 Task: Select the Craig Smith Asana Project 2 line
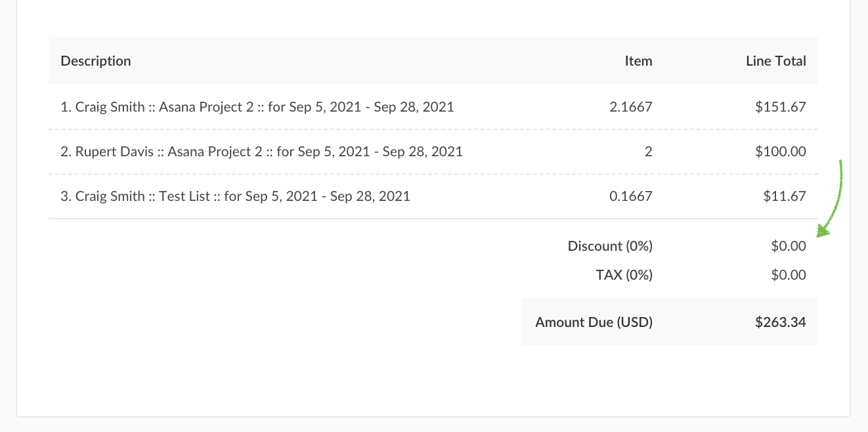click(x=257, y=106)
